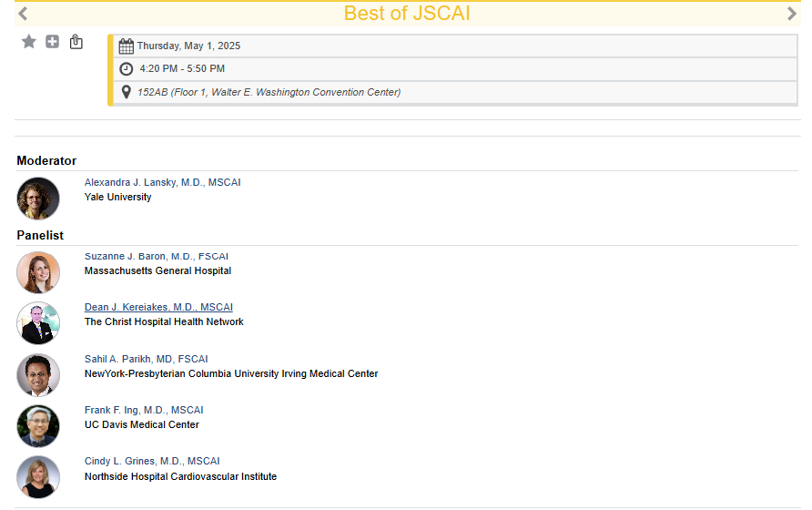Open Dean J. Kereiakes's profile link
812x510 pixels.
[158, 307]
